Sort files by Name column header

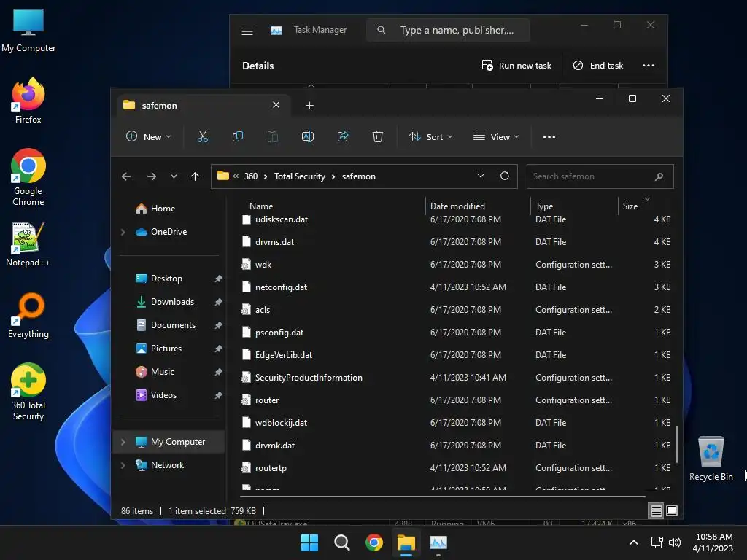pyautogui.click(x=261, y=206)
